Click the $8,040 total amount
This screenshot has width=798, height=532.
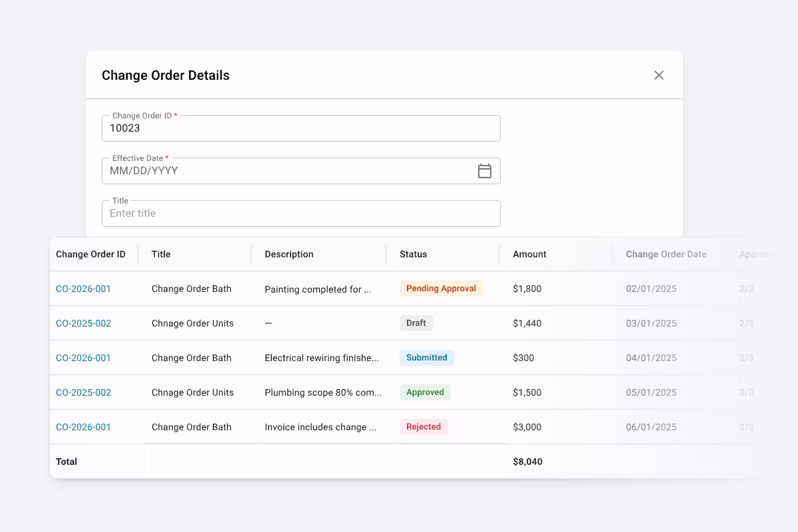point(527,462)
